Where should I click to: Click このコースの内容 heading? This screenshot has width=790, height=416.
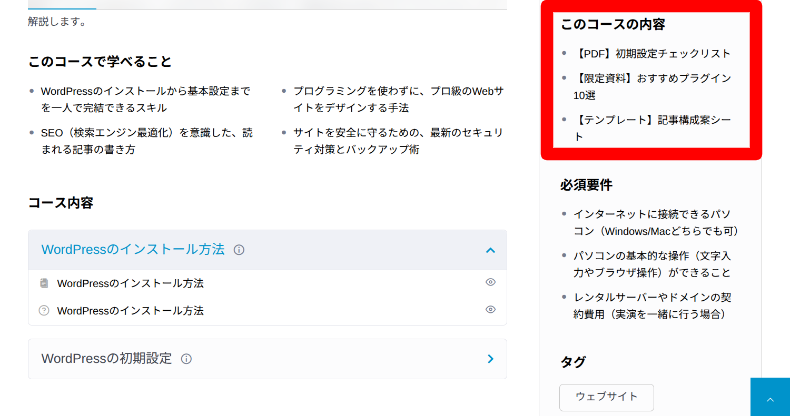(x=613, y=25)
